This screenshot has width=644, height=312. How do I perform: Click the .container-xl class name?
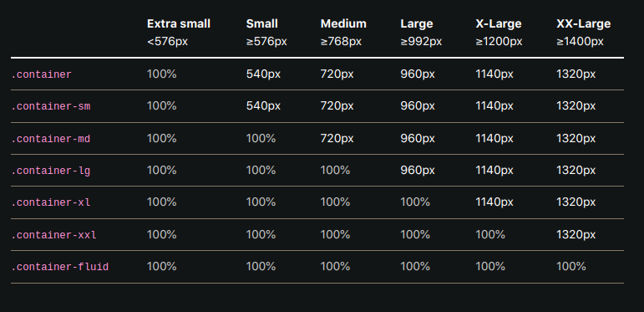pos(50,202)
